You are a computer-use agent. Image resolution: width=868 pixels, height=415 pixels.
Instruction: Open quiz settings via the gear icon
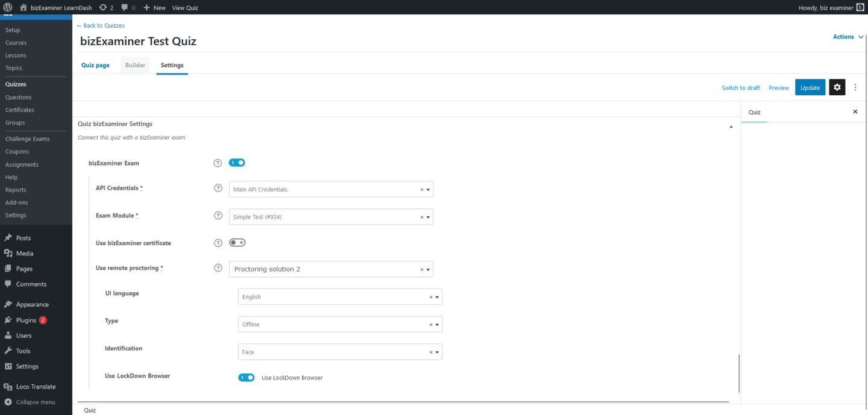click(837, 87)
